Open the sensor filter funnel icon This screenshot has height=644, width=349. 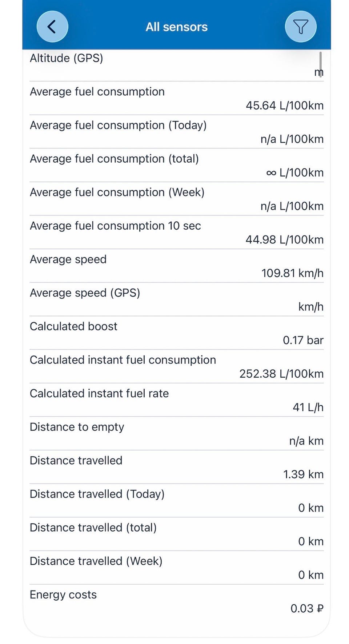point(301,27)
